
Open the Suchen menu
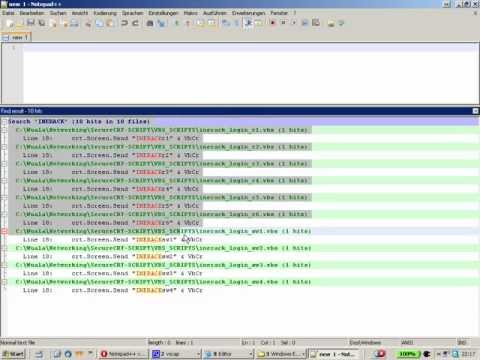point(58,13)
